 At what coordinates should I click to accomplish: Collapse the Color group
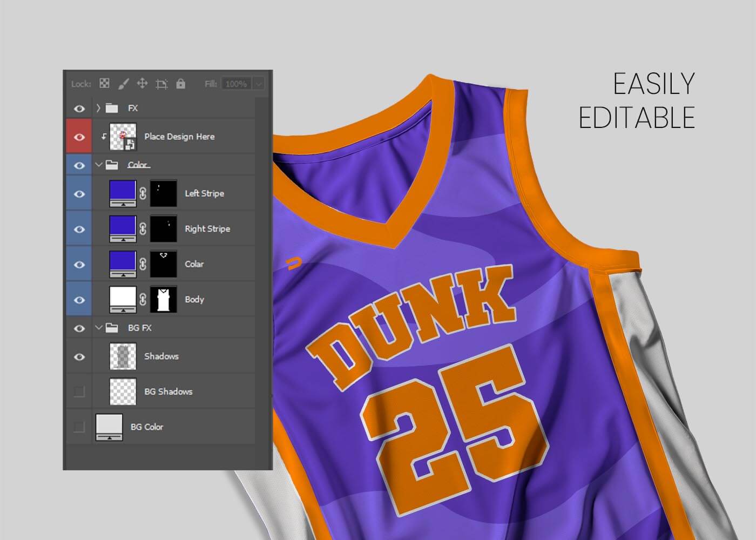click(98, 165)
